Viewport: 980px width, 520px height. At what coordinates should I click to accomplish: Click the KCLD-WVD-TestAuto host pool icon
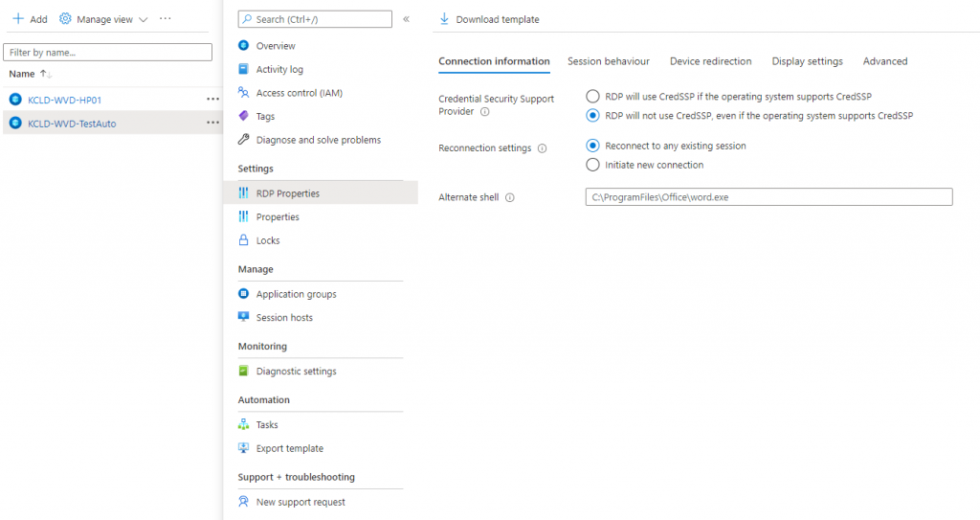click(15, 123)
